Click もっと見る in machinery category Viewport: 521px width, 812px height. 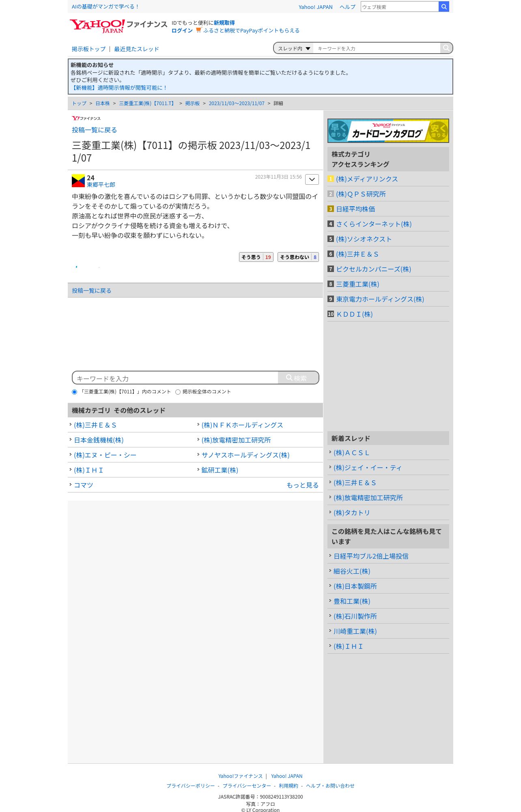pyautogui.click(x=302, y=485)
